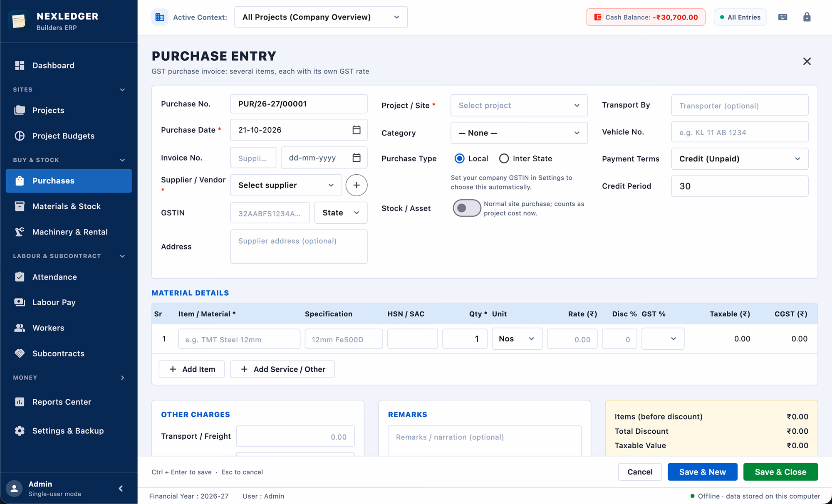Click Add Item button
The height and width of the screenshot is (504, 832).
click(x=192, y=369)
